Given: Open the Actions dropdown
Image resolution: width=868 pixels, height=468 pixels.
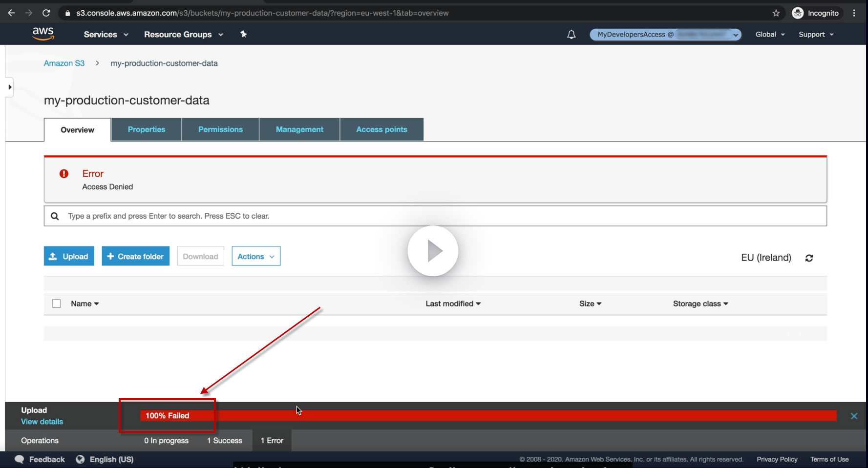Looking at the screenshot, I should tap(256, 256).
